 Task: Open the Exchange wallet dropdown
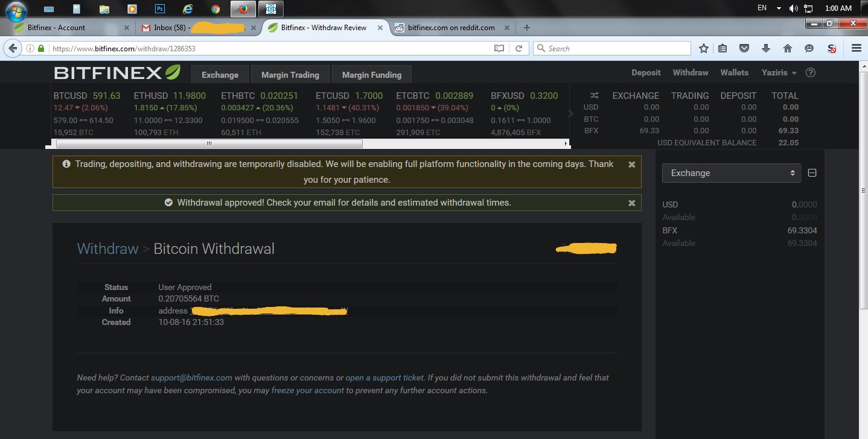point(732,173)
